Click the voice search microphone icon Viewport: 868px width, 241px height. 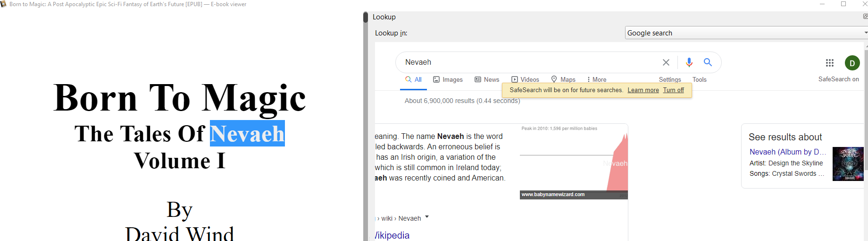pos(689,62)
